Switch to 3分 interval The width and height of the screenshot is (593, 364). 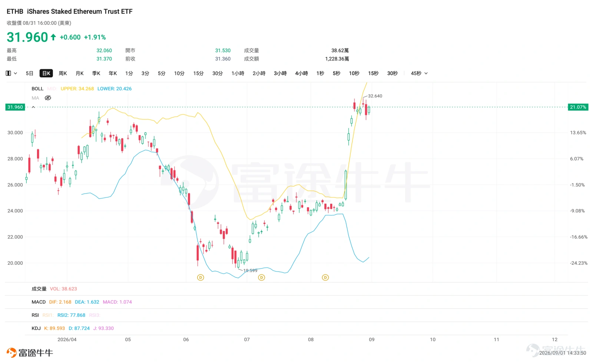(x=145, y=73)
